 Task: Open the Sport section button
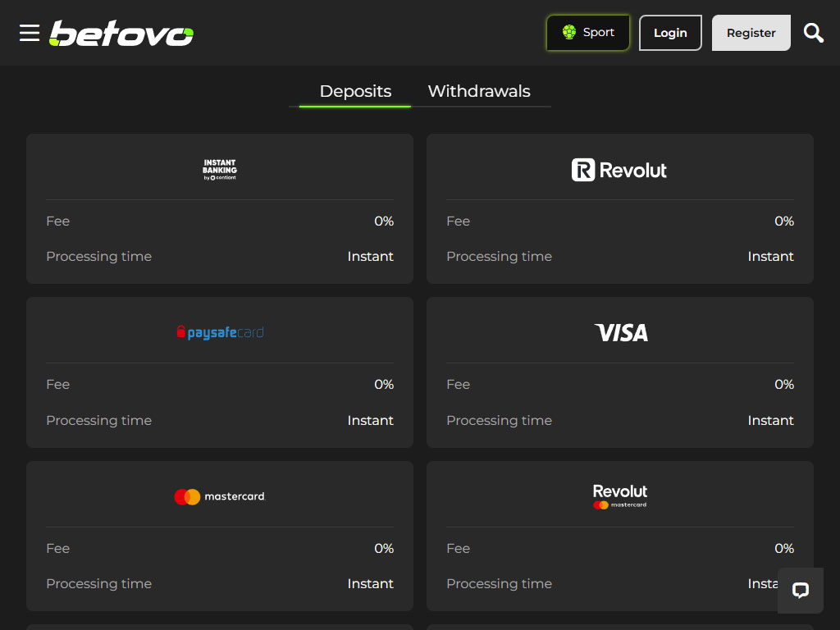click(x=587, y=33)
